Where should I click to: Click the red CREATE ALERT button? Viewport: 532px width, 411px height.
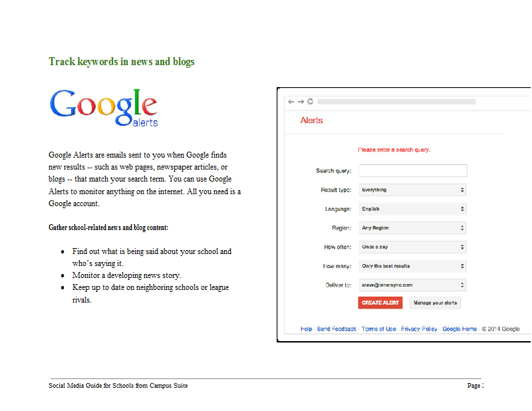point(380,303)
